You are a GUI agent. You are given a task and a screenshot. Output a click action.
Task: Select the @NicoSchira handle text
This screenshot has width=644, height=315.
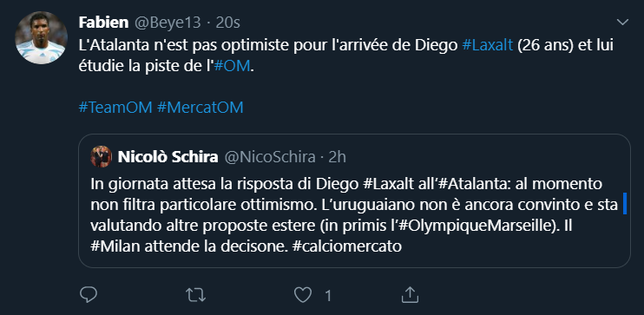click(270, 157)
